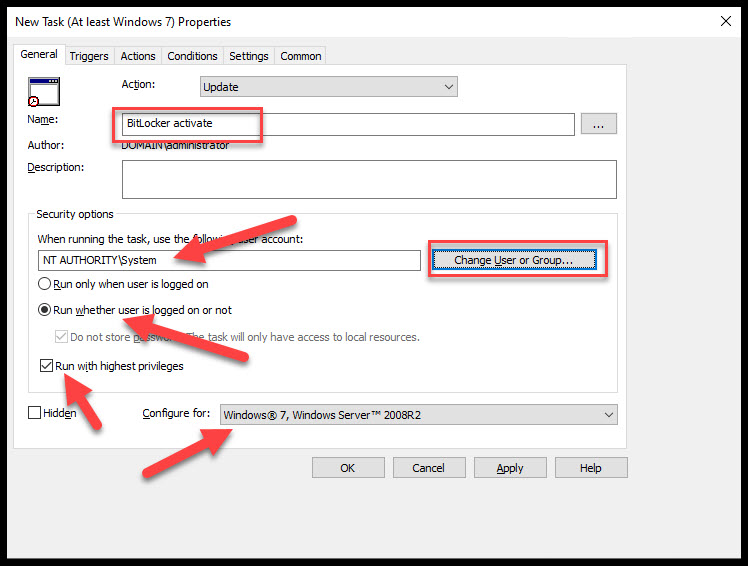Viewport: 748px width, 566px height.
Task: Click the DOMAIN\administrator author text
Action: pyautogui.click(x=175, y=146)
